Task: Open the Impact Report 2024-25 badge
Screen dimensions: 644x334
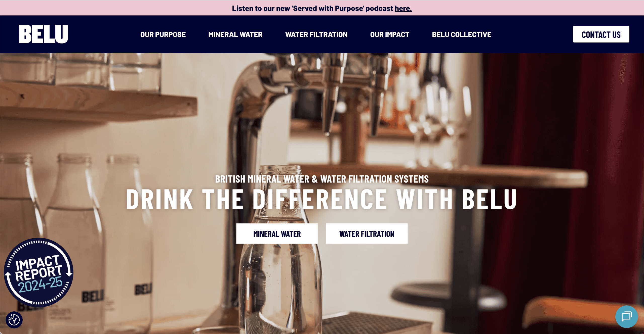Action: click(38, 272)
